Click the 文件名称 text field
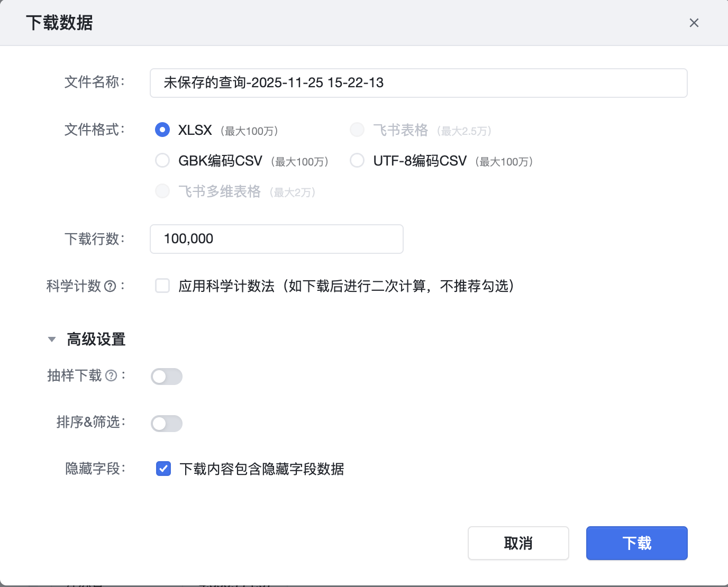Image resolution: width=728 pixels, height=587 pixels. coord(418,83)
